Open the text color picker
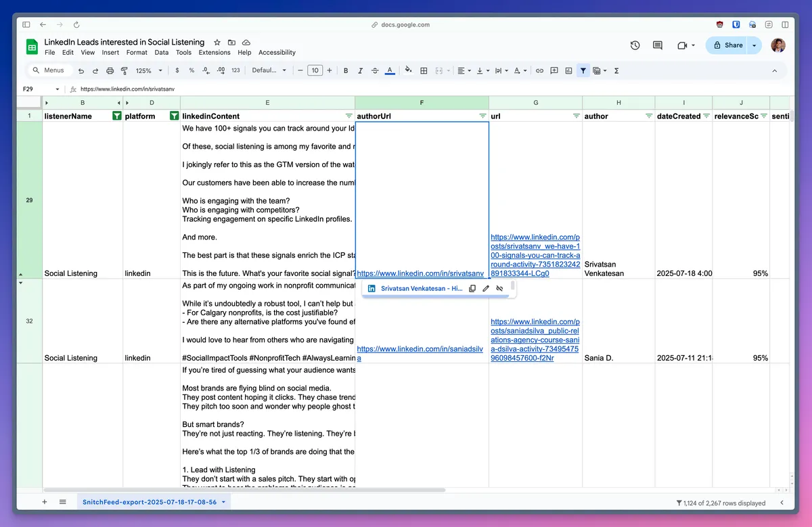The height and width of the screenshot is (527, 812). (390, 70)
